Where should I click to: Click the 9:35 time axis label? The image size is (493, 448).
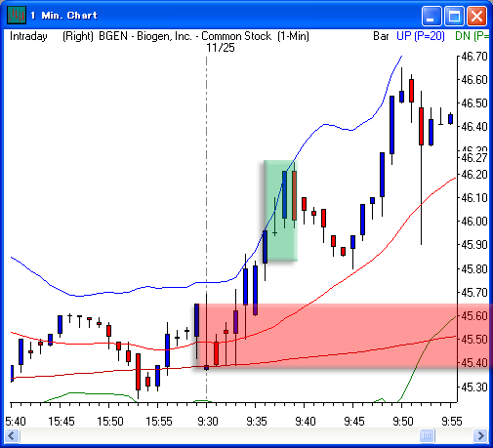click(x=257, y=422)
